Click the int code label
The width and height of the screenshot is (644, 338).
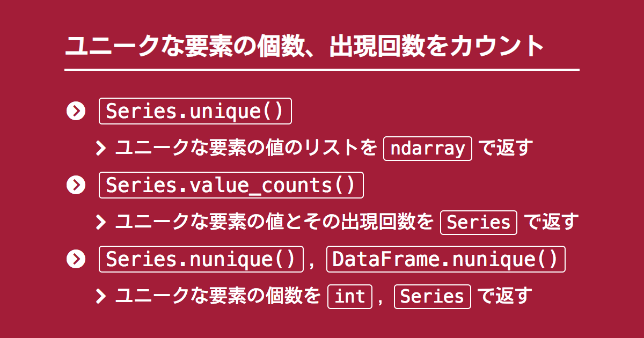(x=350, y=296)
